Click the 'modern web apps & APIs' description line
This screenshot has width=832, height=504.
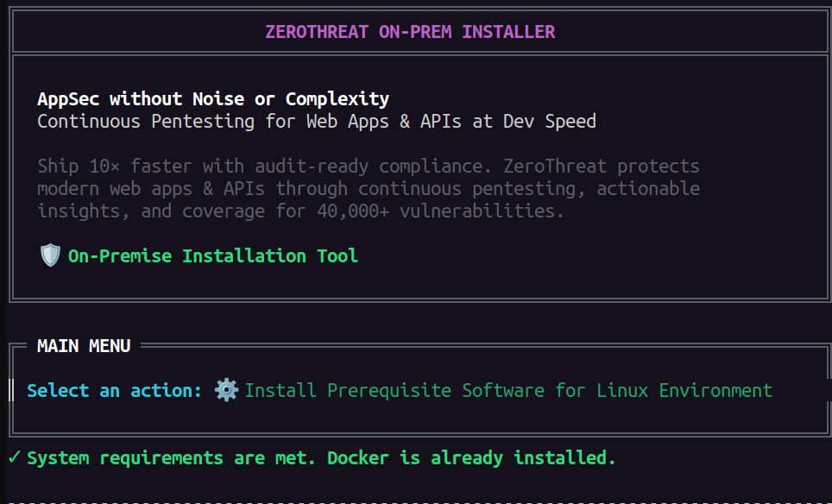(369, 189)
